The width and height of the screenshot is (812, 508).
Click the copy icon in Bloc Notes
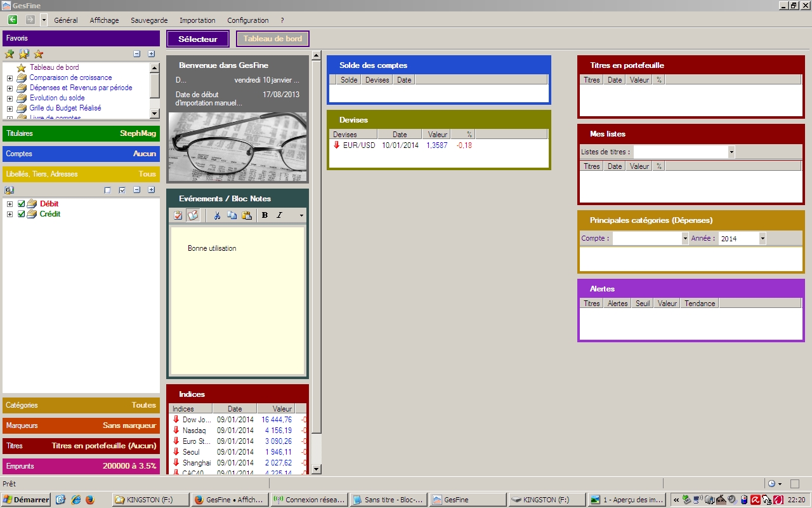coord(232,215)
